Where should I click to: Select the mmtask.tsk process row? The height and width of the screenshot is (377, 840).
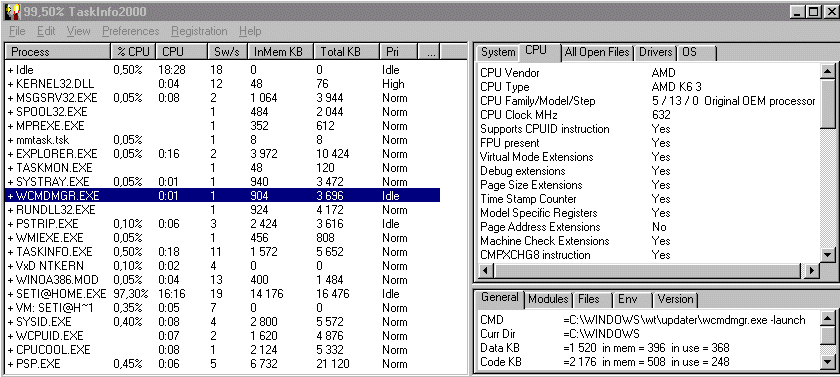(x=223, y=140)
